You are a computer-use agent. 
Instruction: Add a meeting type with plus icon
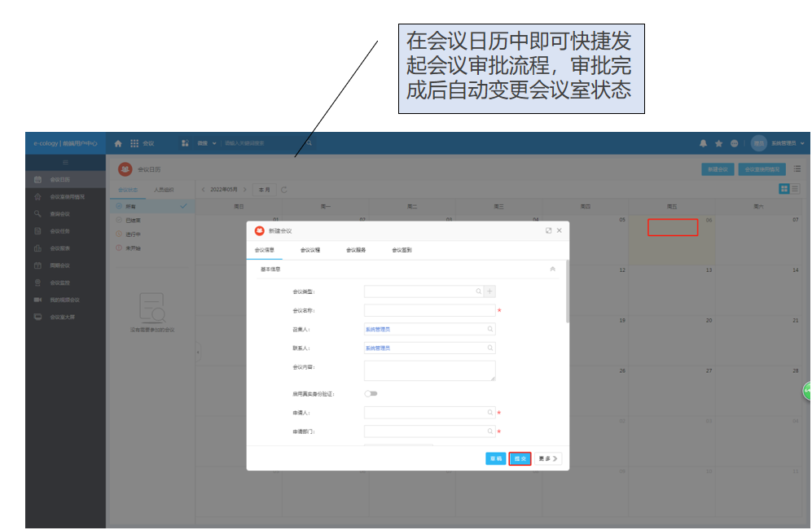tap(489, 291)
